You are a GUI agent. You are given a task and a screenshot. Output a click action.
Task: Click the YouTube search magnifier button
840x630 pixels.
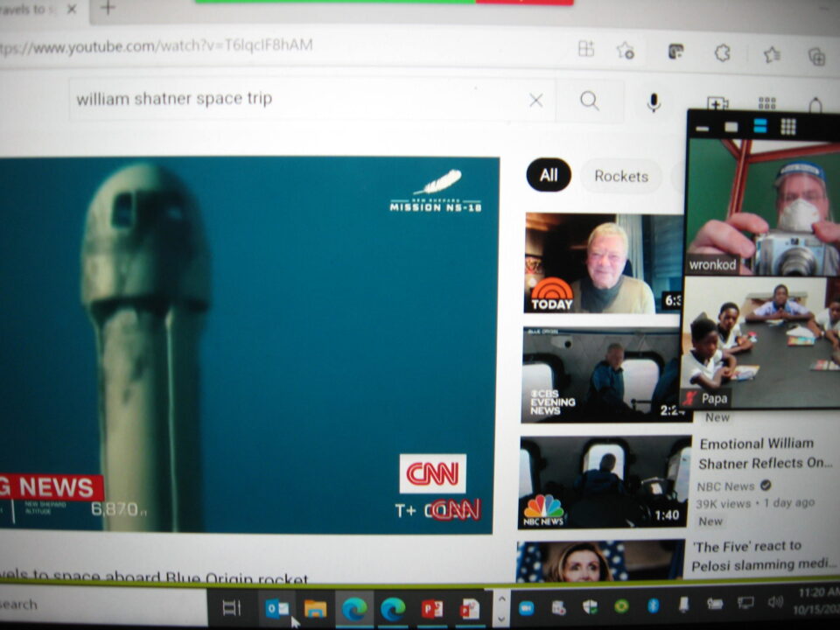(590, 101)
